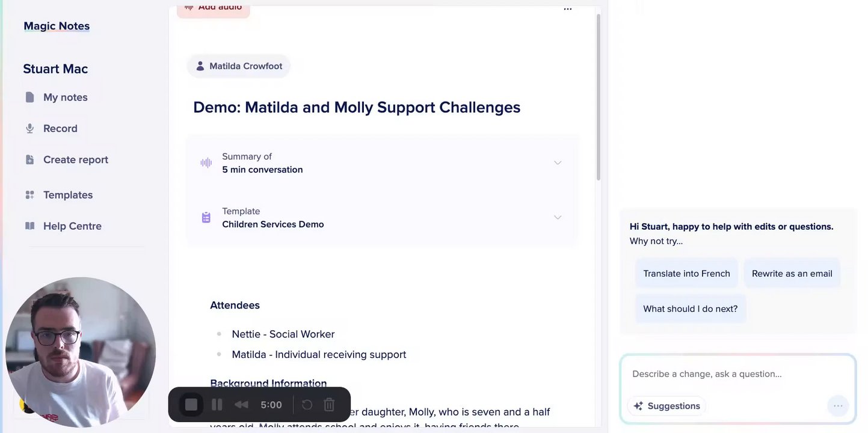Click 'Nettie - Social Worker' list item
The width and height of the screenshot is (868, 433).
(x=283, y=334)
